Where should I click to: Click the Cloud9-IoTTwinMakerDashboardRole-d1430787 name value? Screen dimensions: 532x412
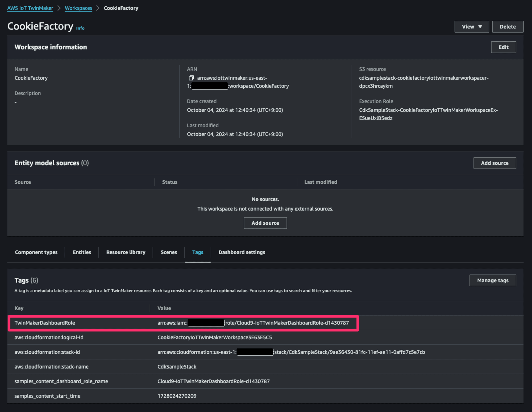pyautogui.click(x=213, y=381)
